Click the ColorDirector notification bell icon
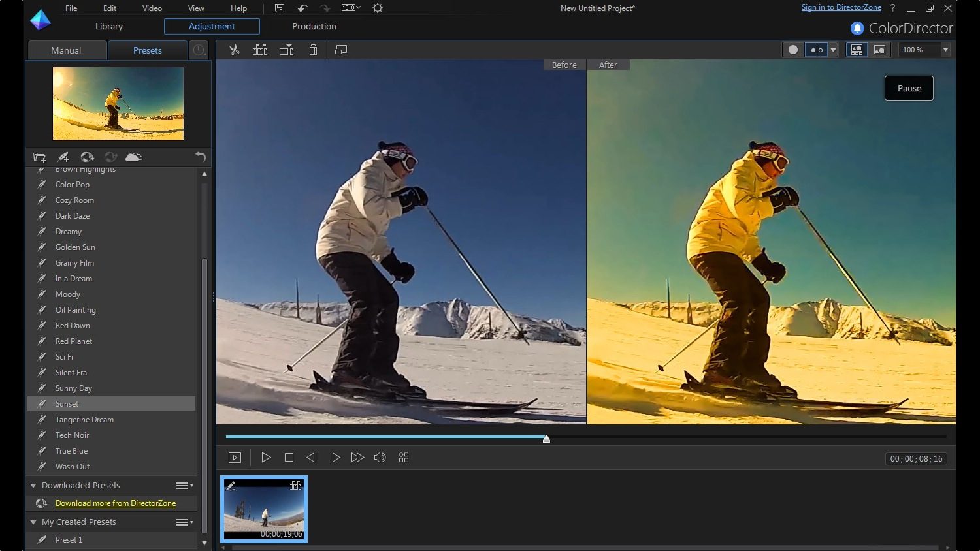 tap(857, 28)
